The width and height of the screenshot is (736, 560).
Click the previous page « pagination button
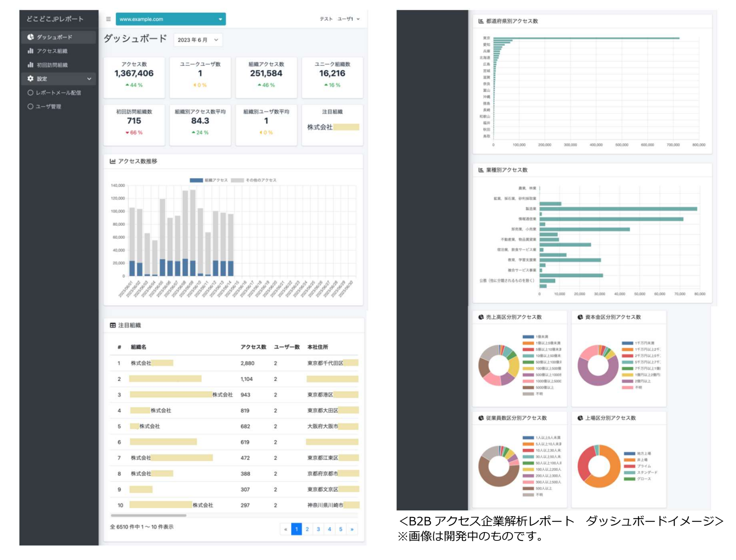(x=285, y=529)
